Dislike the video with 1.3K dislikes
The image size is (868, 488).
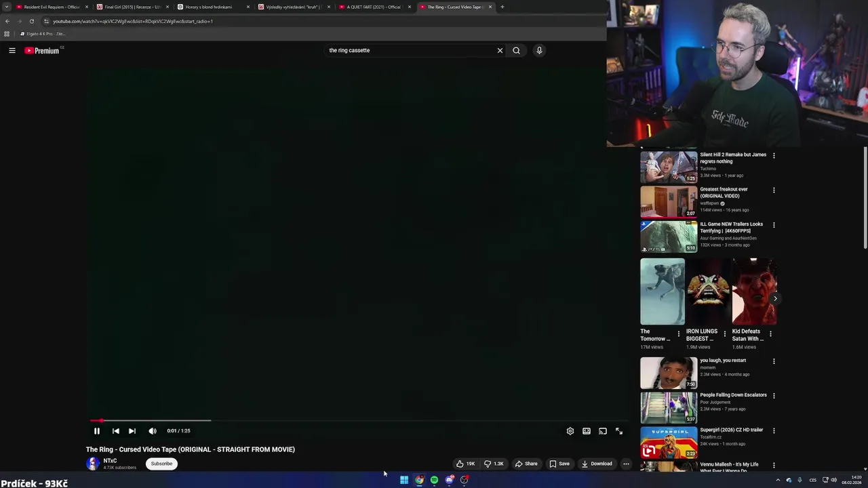[x=494, y=464]
